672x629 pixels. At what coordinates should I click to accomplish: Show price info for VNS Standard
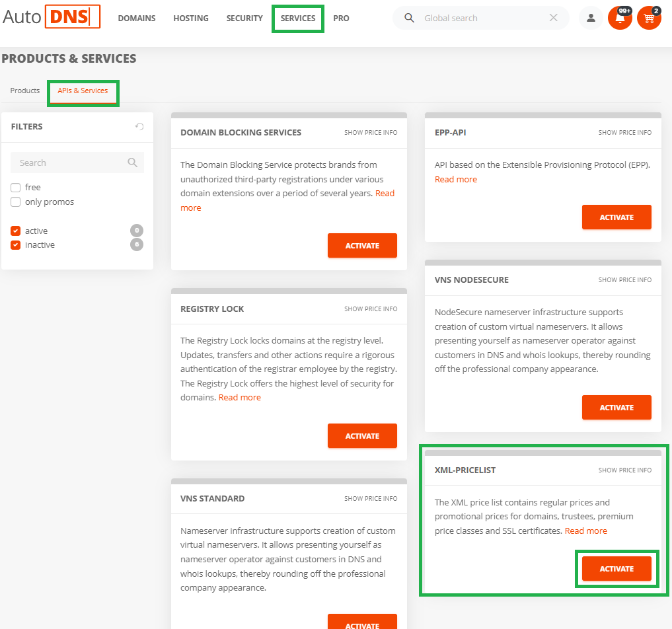[371, 499]
